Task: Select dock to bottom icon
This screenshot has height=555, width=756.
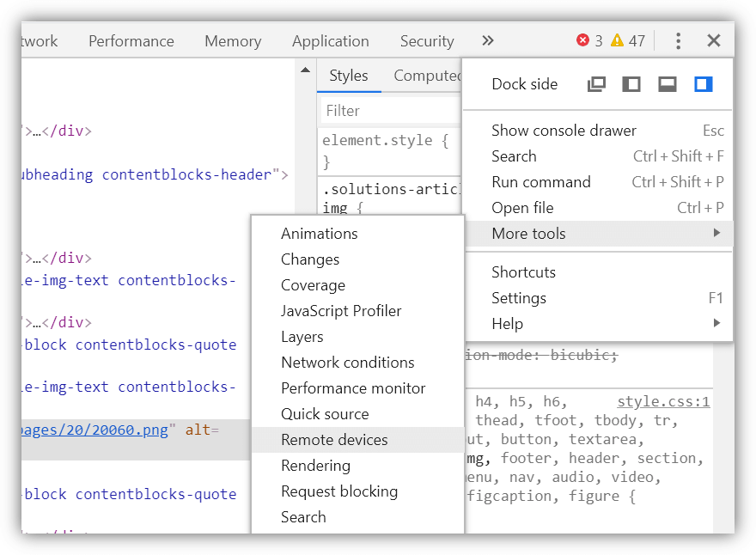Action: point(668,84)
